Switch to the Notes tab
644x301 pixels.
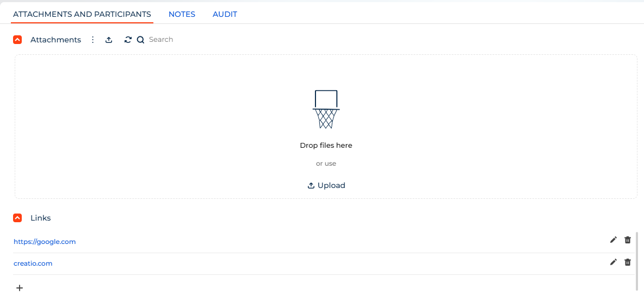click(x=182, y=14)
